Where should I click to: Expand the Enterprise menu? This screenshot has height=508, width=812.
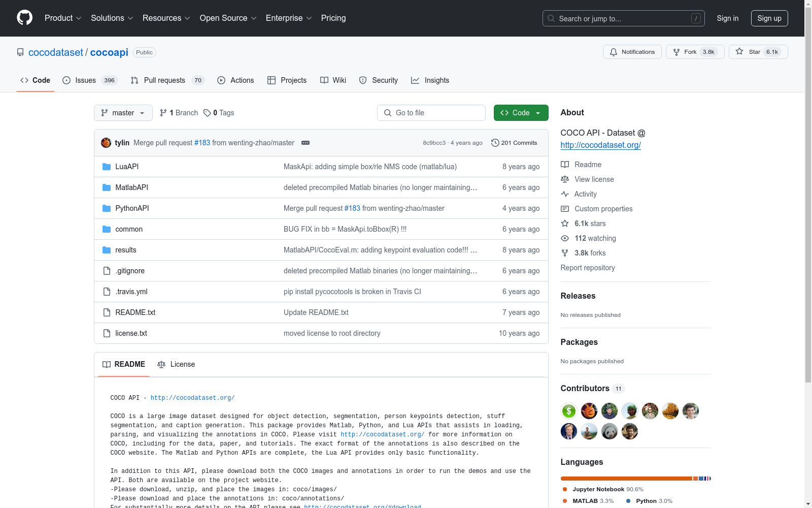(x=289, y=18)
